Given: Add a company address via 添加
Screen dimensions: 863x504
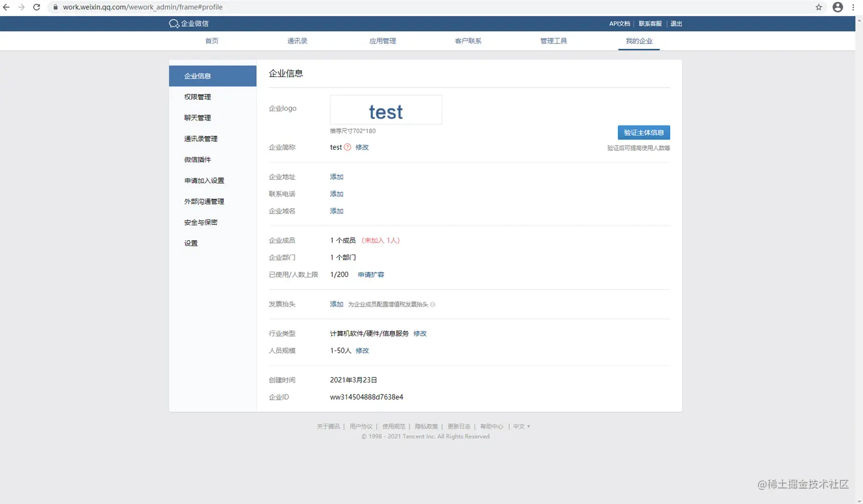Looking at the screenshot, I should [336, 177].
